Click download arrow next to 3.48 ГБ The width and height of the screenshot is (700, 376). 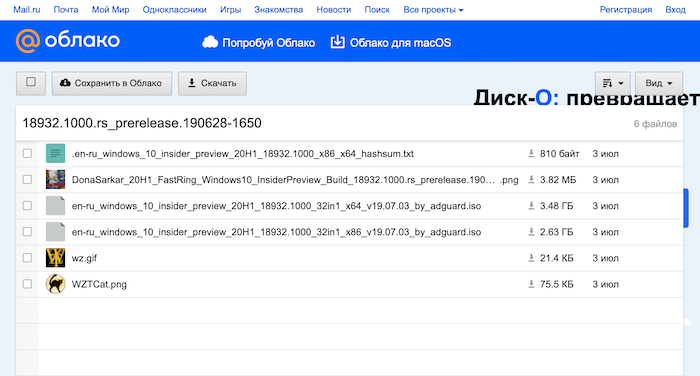[x=531, y=205]
